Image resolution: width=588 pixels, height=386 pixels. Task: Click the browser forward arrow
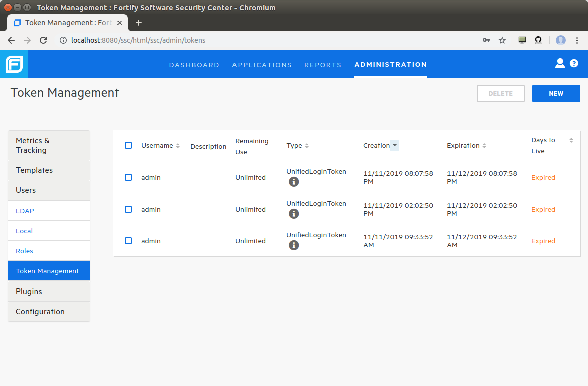[x=27, y=40]
